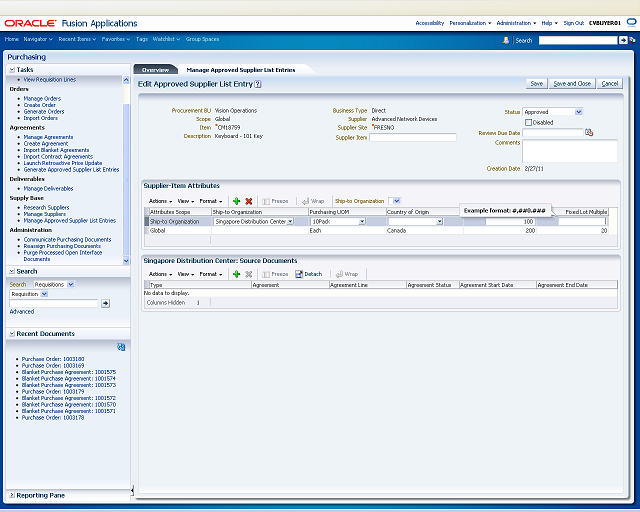Open the Requisitions search type dropdown
This screenshot has width=640, height=512.
pos(71,284)
